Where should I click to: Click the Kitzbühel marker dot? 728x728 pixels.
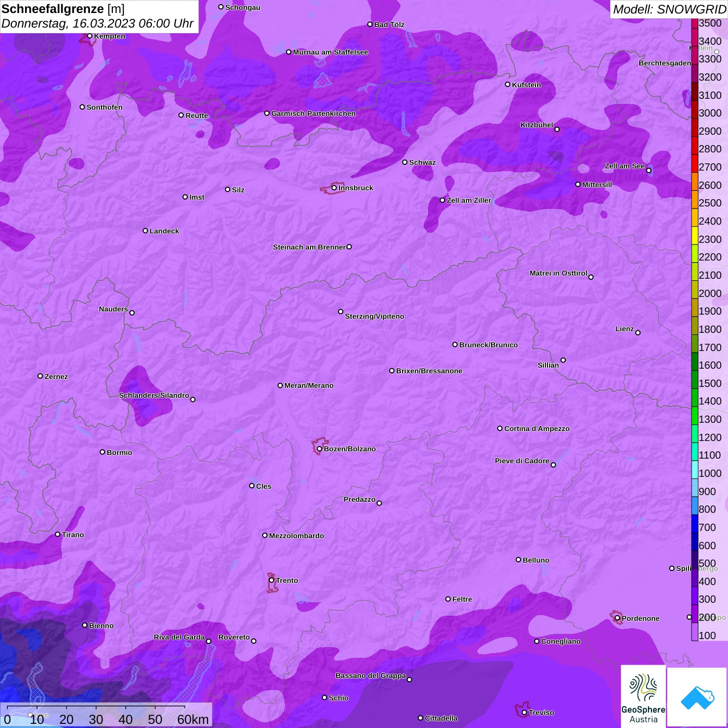coord(557,129)
